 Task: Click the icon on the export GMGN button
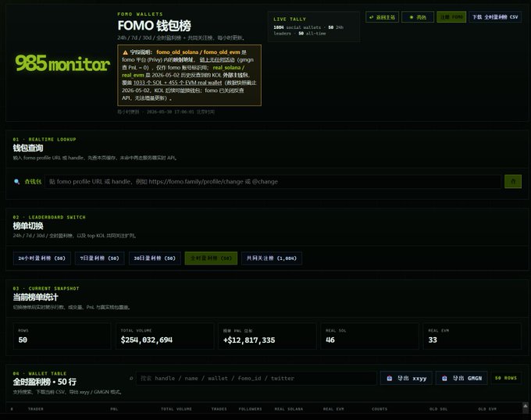coord(444,379)
